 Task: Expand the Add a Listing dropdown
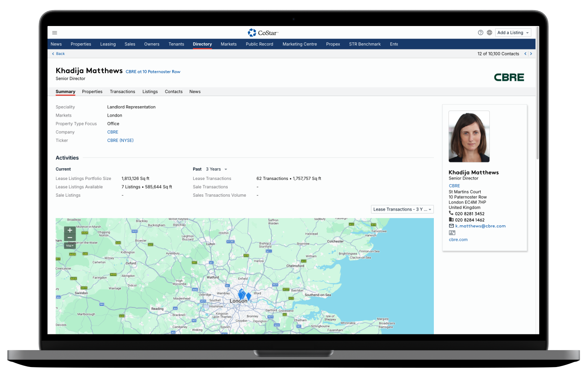tap(513, 33)
